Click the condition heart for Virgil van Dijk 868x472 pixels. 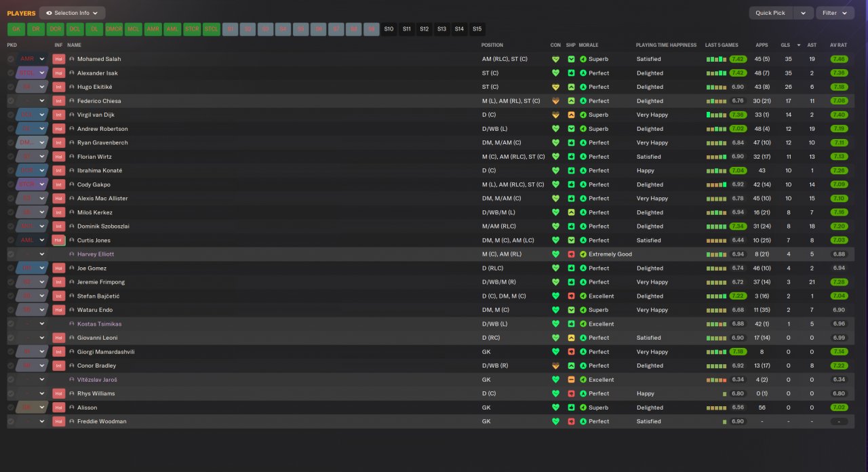point(556,115)
